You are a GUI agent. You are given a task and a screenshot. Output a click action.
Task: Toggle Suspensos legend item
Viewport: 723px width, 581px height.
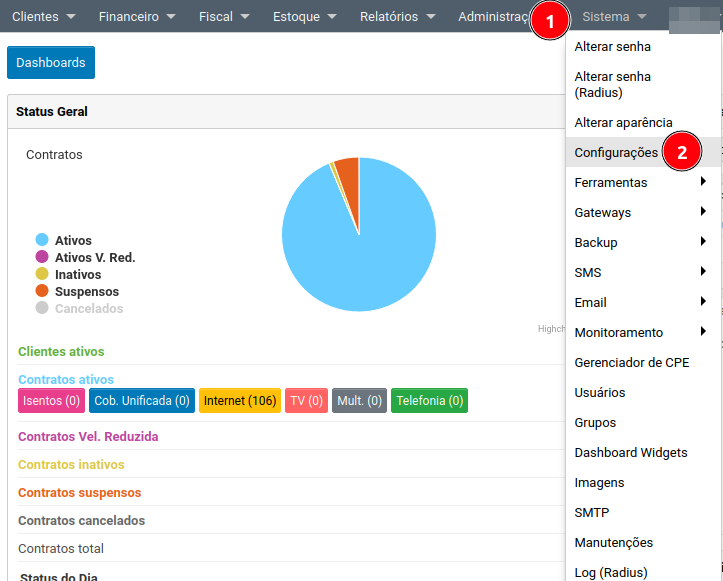click(x=86, y=292)
